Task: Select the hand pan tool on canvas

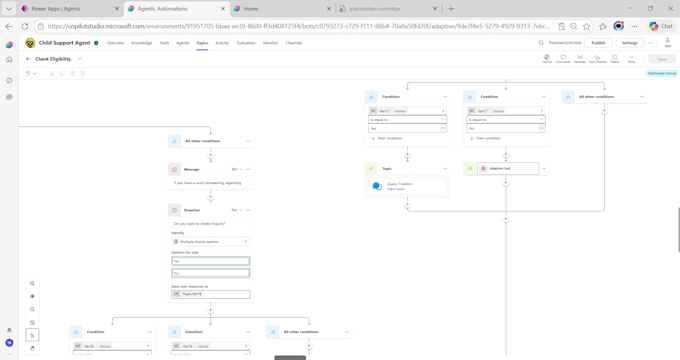Action: (x=32, y=348)
